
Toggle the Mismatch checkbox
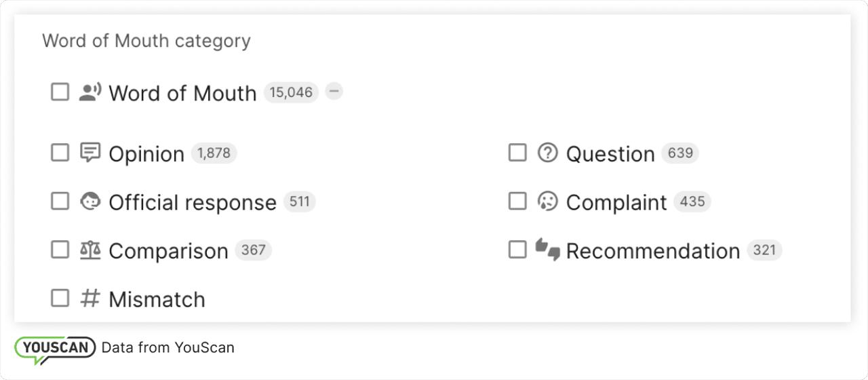(60, 299)
